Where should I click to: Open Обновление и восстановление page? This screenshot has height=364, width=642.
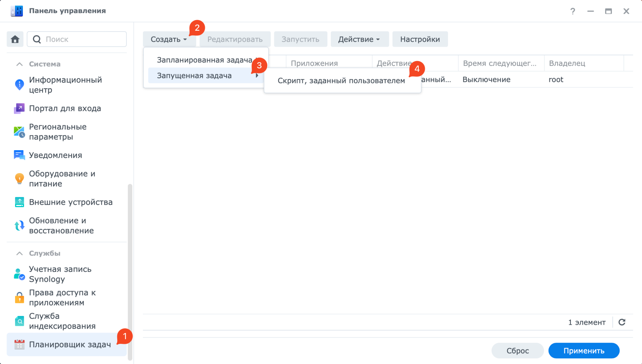point(61,226)
